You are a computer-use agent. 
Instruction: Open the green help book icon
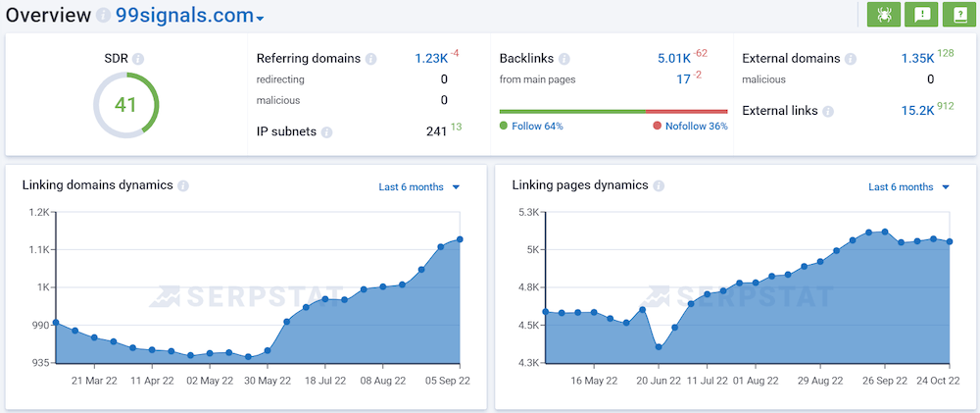(x=956, y=15)
